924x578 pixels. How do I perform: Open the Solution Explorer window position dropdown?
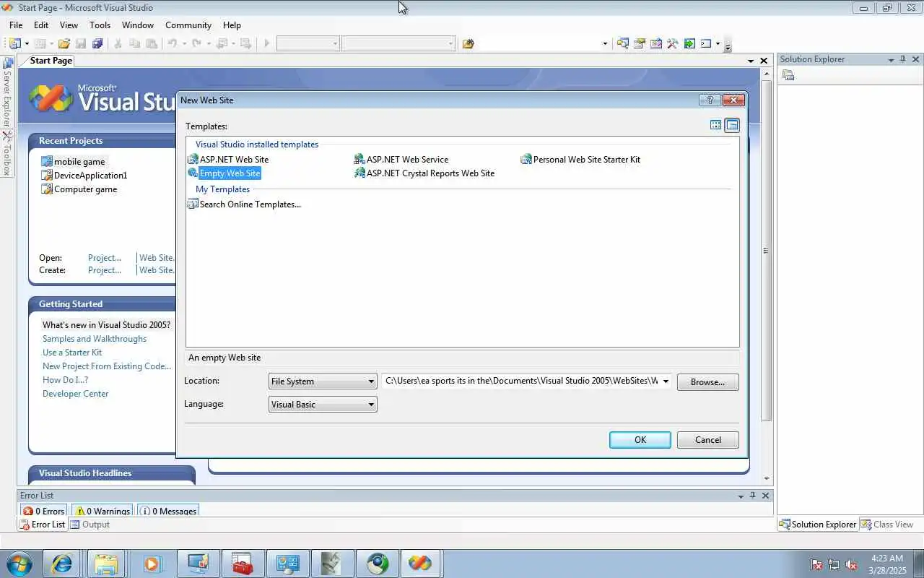point(890,60)
